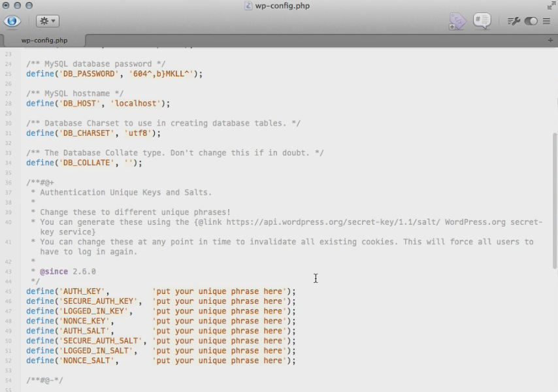
Task: Click the 'SECURE_AUTH_KEY' constant name
Action: point(98,301)
